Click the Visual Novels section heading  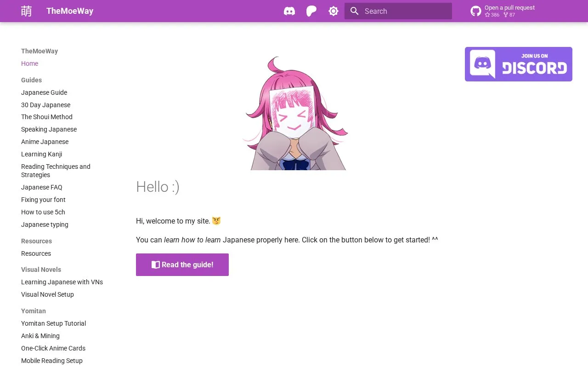pos(41,270)
